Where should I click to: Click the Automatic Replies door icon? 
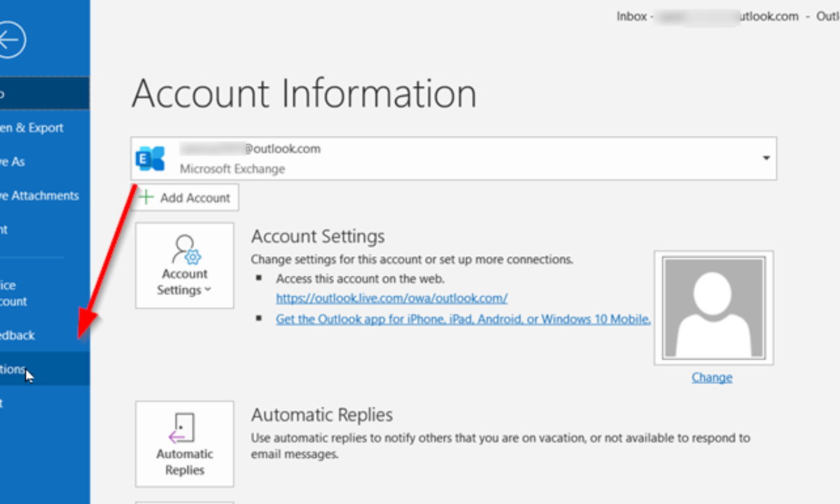click(183, 428)
